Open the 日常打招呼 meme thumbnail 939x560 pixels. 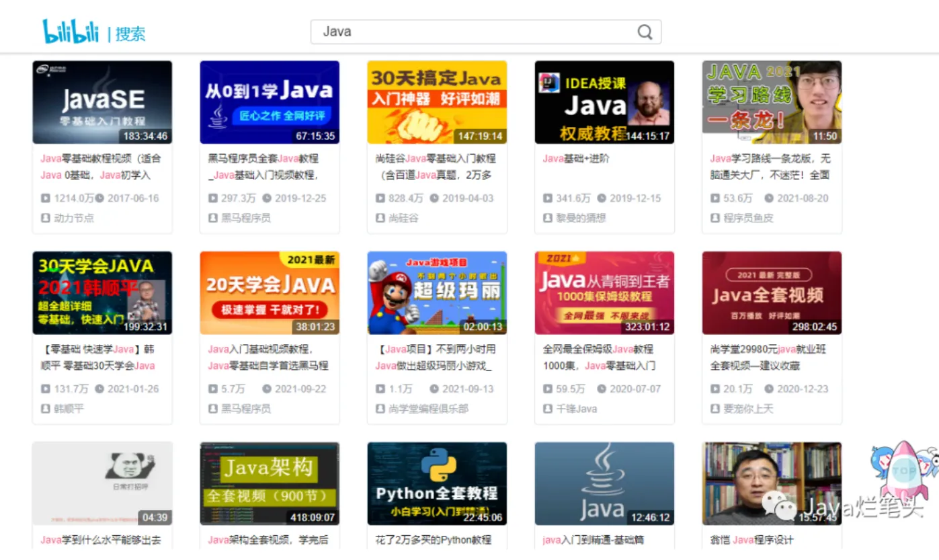102,483
